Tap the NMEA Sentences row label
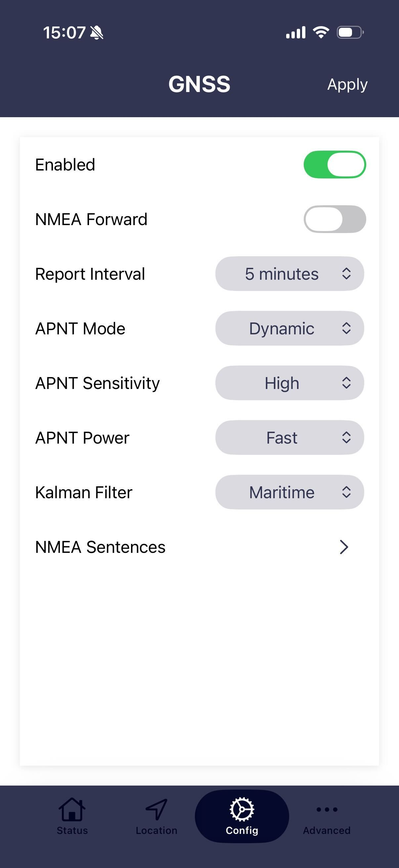This screenshot has height=868, width=399. 100,547
